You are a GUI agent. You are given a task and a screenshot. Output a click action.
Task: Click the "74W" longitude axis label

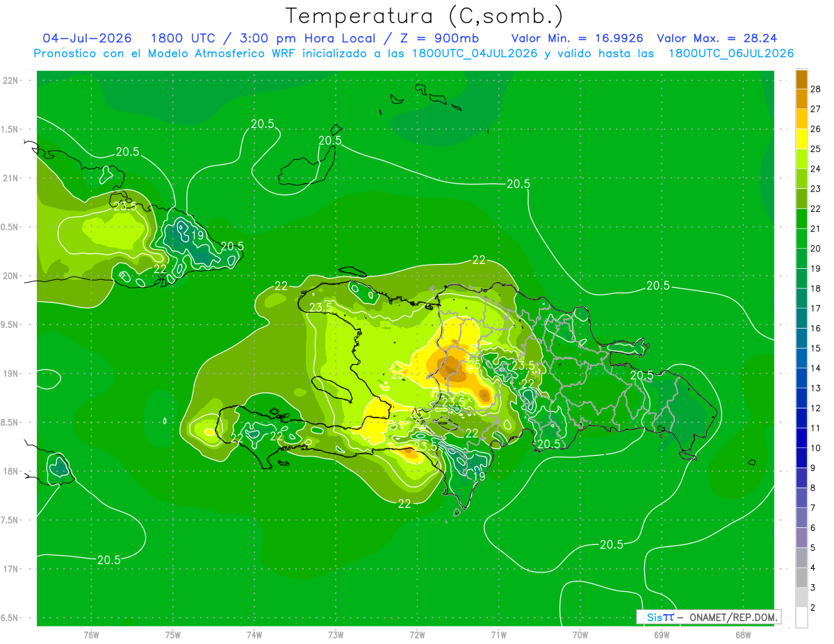254,634
